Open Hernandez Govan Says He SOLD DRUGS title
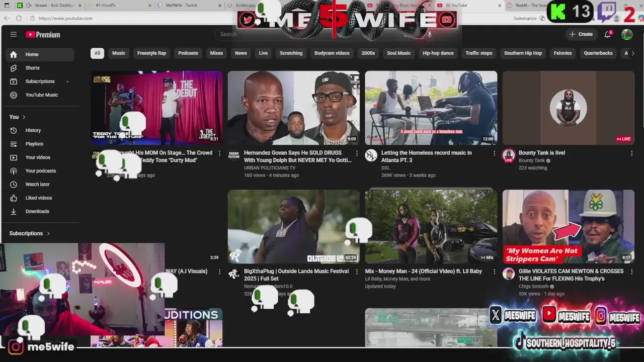Screen dimensions: 644x362 point(297,156)
